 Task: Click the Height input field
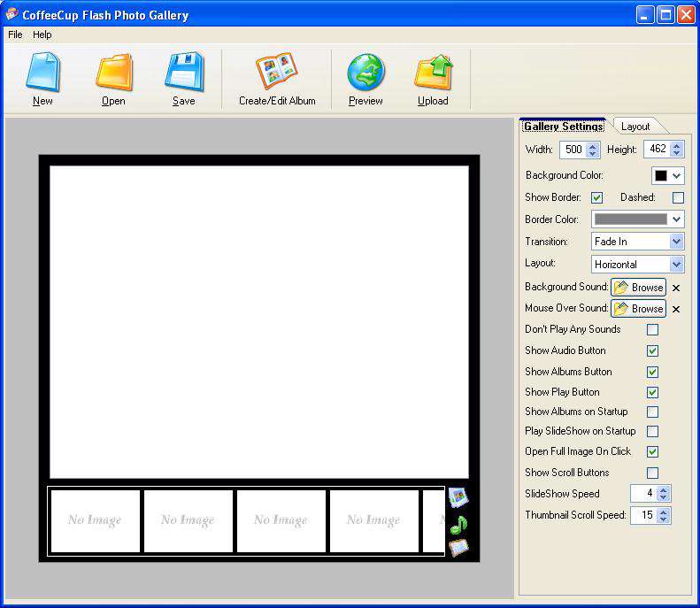(658, 150)
